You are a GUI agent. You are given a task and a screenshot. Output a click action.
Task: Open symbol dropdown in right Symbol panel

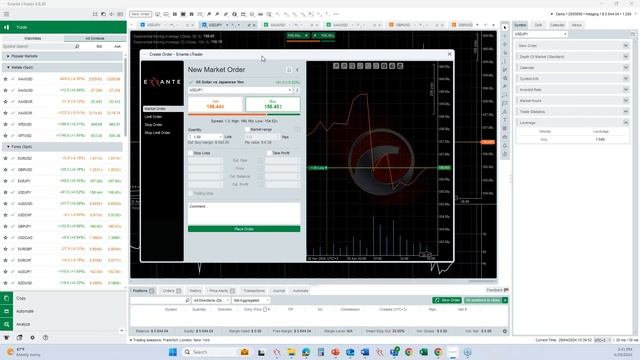point(541,34)
